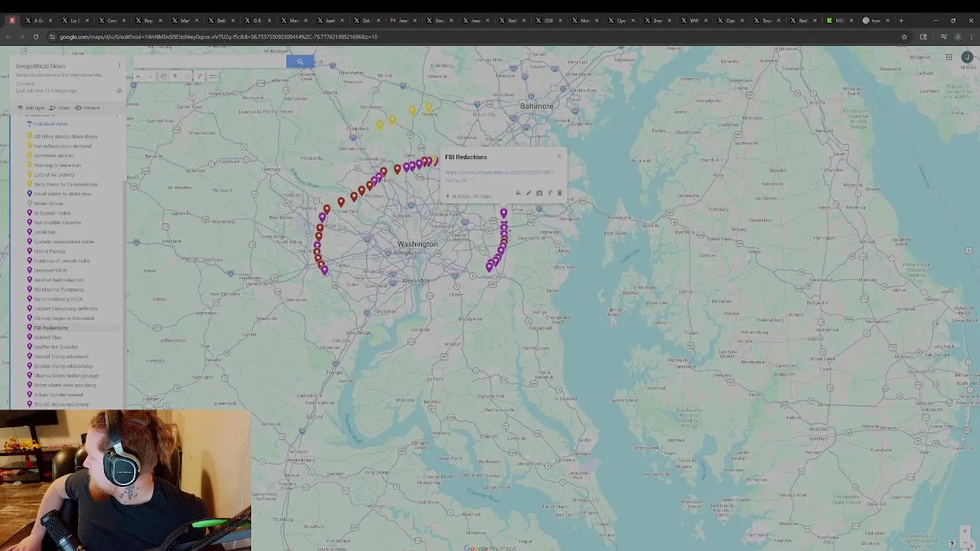Image resolution: width=980 pixels, height=551 pixels.
Task: Select 'Israel wants to strike now' list item
Action: point(62,194)
